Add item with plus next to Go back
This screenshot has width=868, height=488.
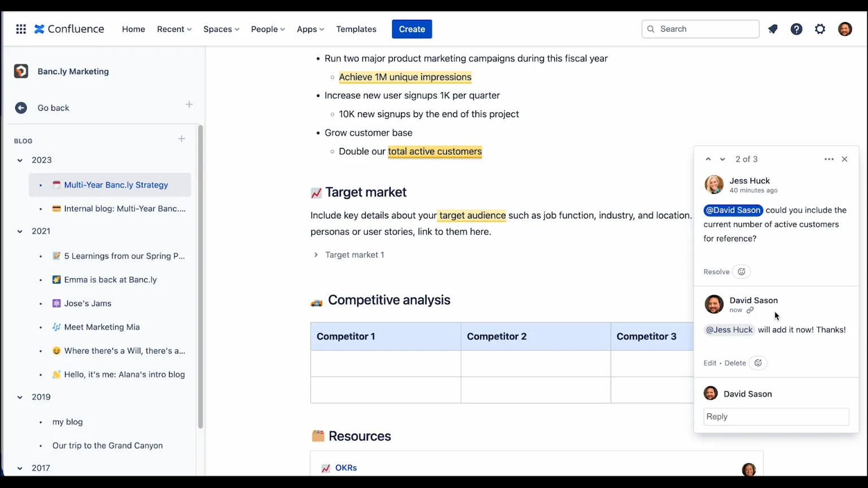189,105
